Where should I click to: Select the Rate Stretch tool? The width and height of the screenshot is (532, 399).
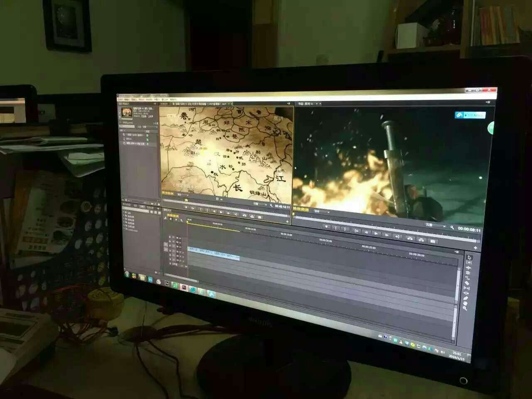pyautogui.click(x=468, y=278)
